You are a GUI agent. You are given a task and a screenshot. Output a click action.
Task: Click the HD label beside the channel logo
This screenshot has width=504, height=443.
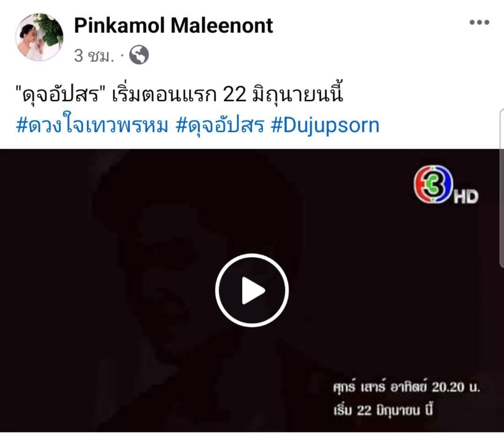466,197
